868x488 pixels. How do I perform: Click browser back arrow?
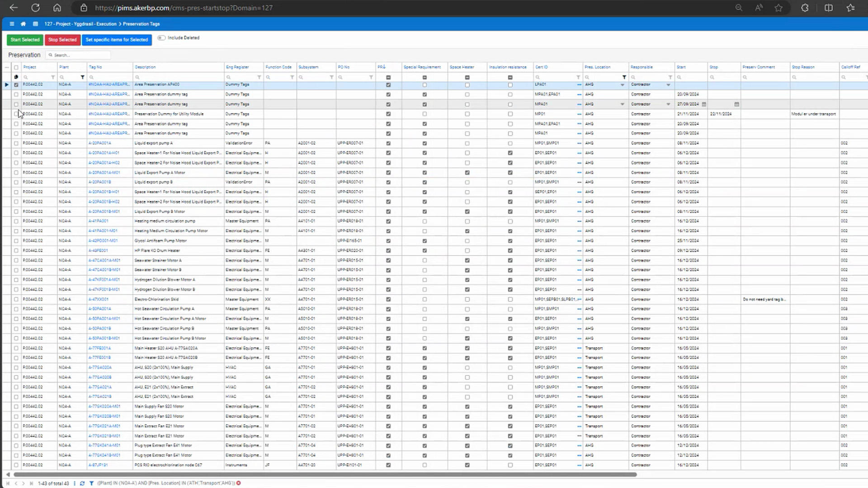coord(14,8)
